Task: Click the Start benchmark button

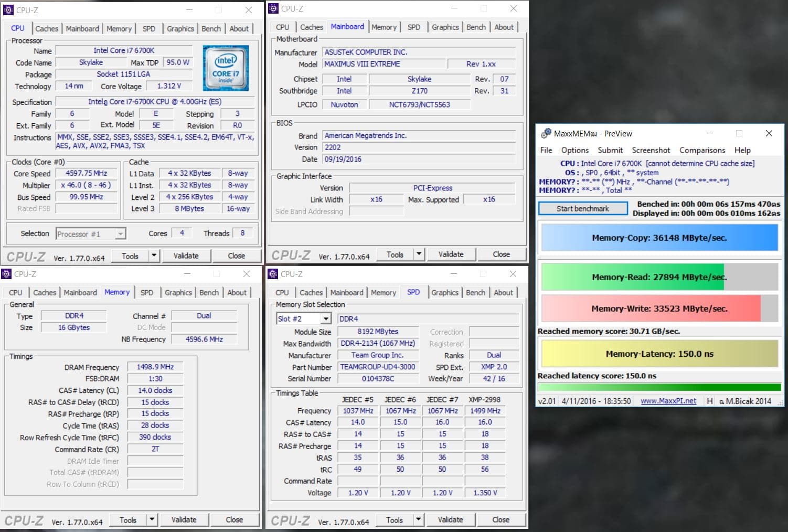Action: [582, 208]
